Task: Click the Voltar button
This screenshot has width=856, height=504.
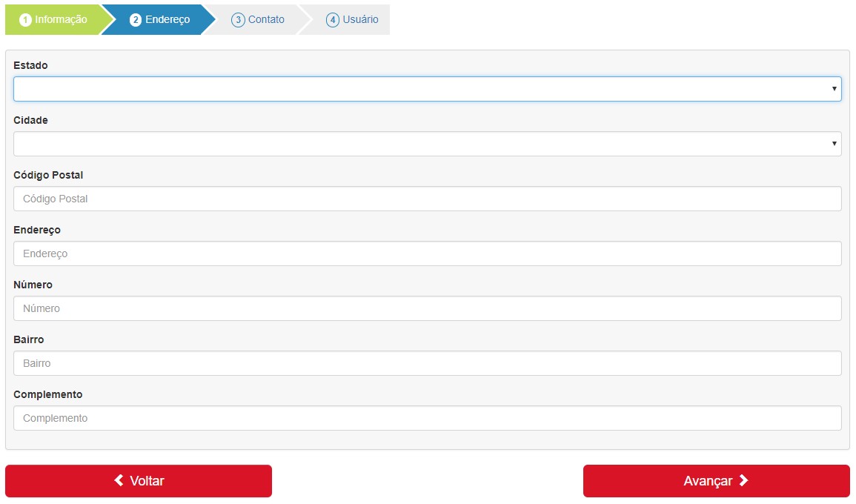Action: [x=139, y=481]
